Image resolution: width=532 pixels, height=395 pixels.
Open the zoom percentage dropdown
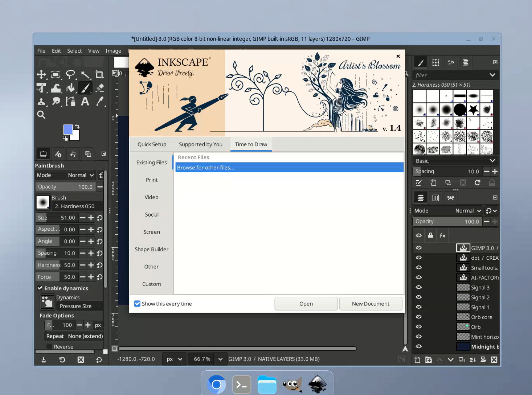tap(220, 359)
